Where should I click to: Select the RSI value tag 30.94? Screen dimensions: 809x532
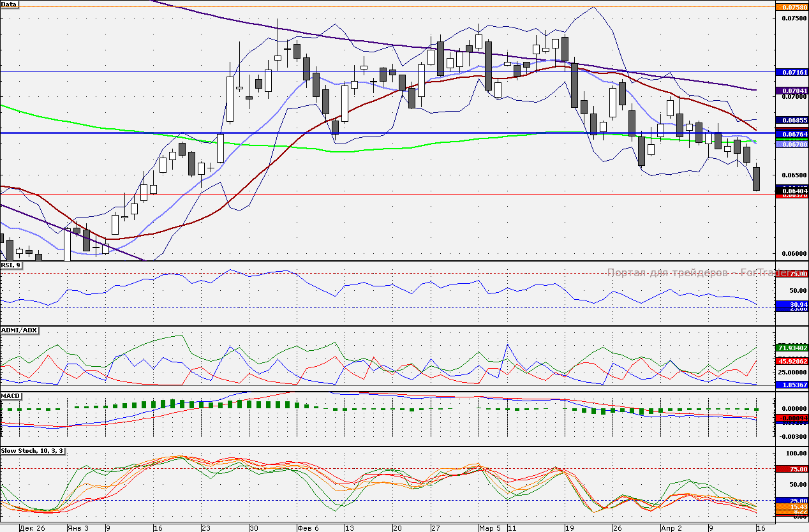(x=791, y=305)
